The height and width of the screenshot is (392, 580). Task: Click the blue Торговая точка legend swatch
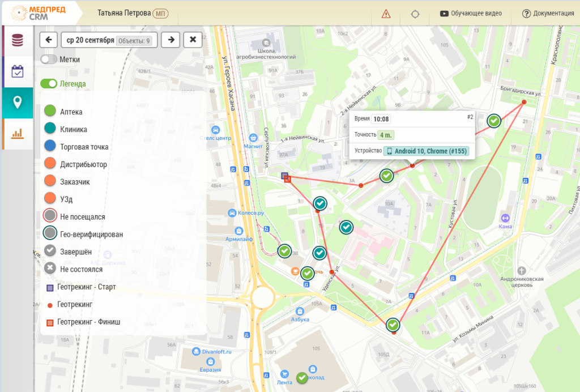tap(50, 146)
